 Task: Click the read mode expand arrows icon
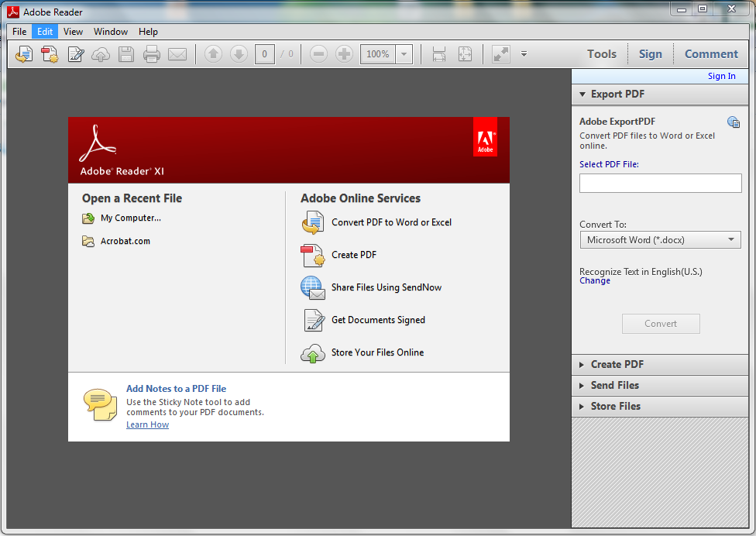501,54
